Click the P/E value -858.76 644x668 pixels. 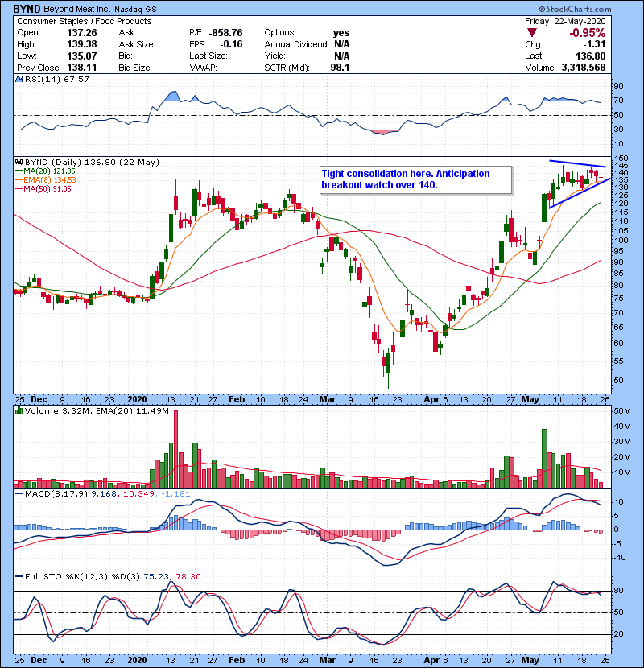226,33
